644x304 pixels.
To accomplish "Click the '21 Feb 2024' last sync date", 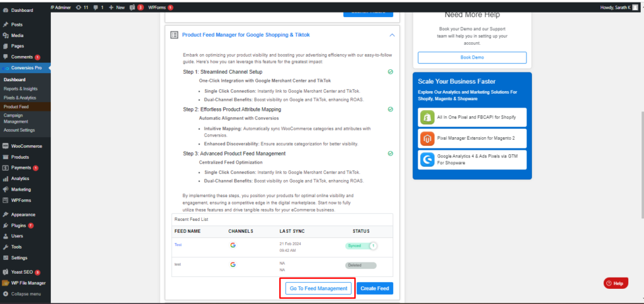I will pyautogui.click(x=290, y=244).
